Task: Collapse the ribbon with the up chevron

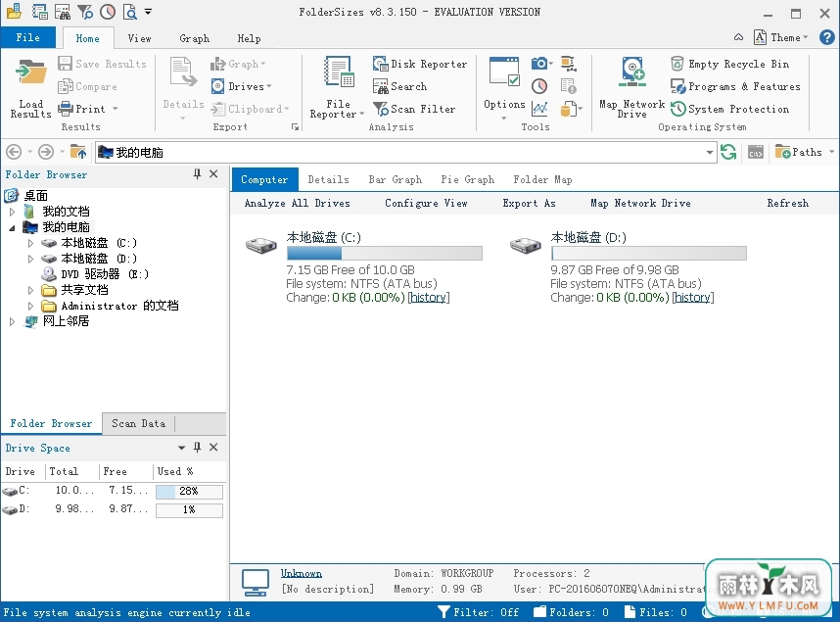Action: click(x=738, y=37)
